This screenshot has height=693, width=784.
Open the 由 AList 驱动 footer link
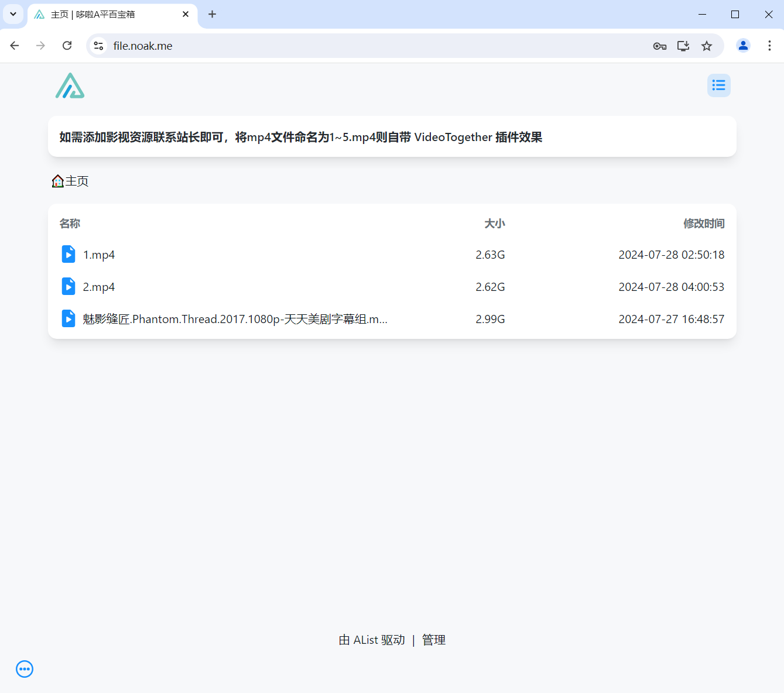tap(372, 640)
